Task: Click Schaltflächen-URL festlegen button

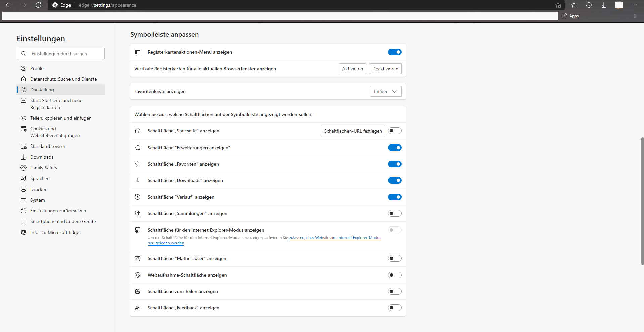Action: pyautogui.click(x=353, y=131)
